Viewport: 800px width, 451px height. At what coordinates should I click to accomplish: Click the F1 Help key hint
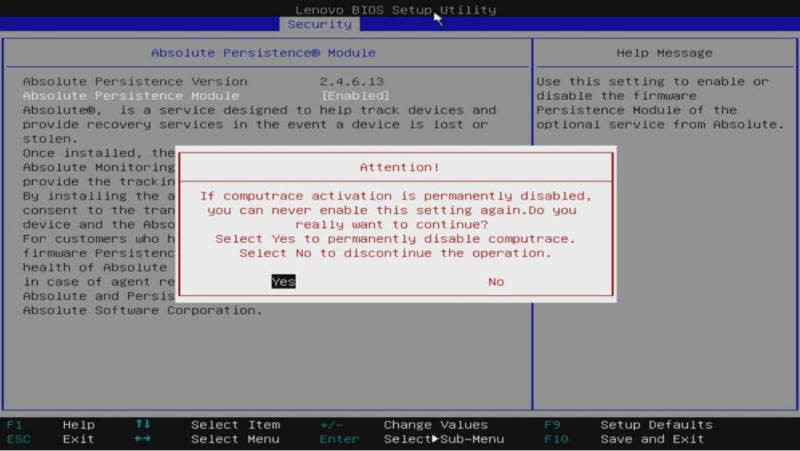point(51,424)
